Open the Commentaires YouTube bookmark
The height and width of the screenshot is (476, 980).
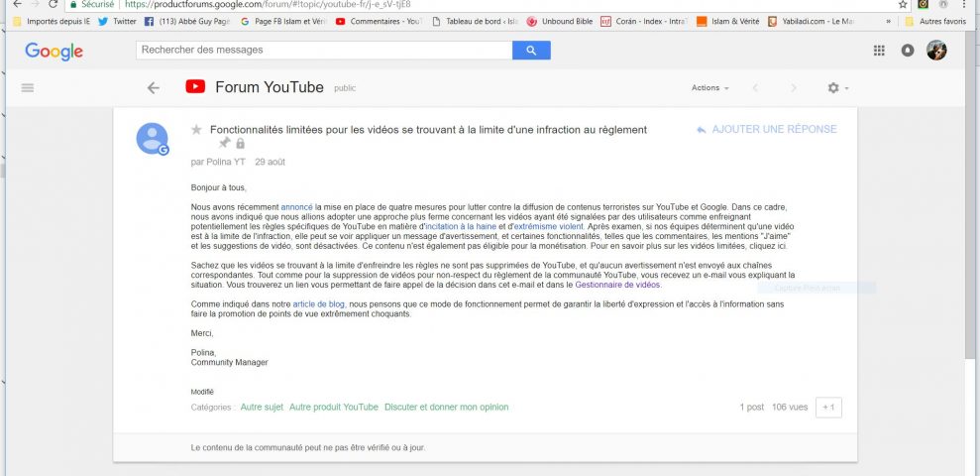380,21
